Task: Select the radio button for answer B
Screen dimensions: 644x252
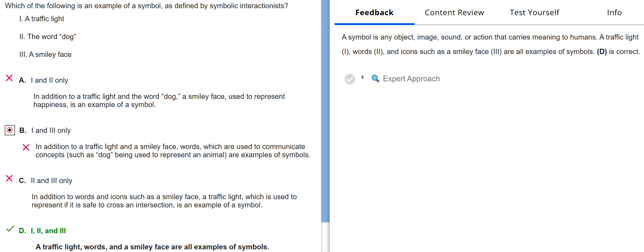Action: (x=10, y=130)
